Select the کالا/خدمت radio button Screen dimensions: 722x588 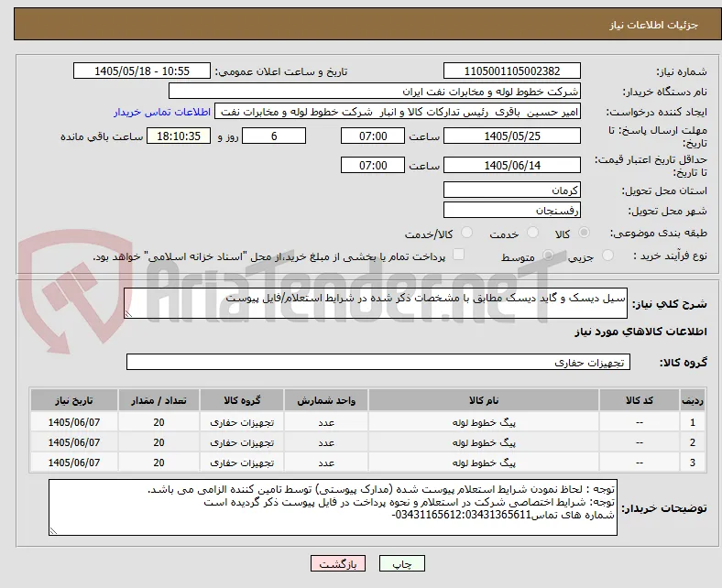(x=467, y=233)
